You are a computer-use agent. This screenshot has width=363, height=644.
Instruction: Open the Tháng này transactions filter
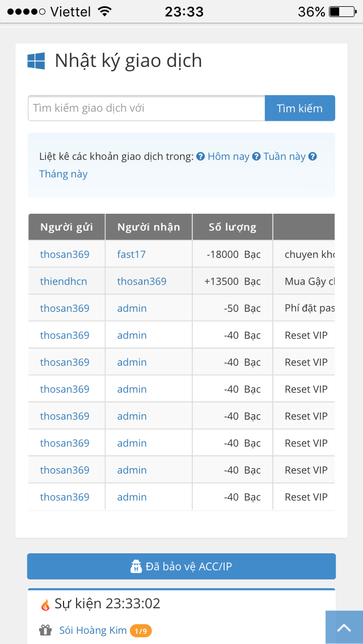64,173
